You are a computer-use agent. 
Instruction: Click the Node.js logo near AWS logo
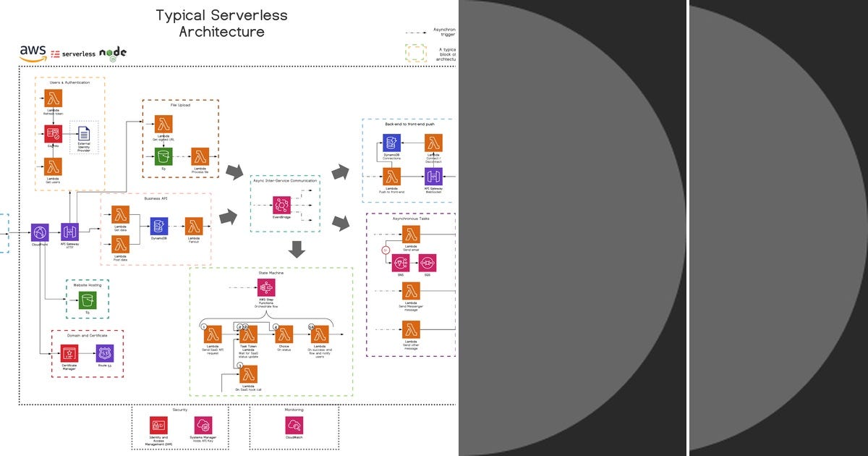(113, 53)
